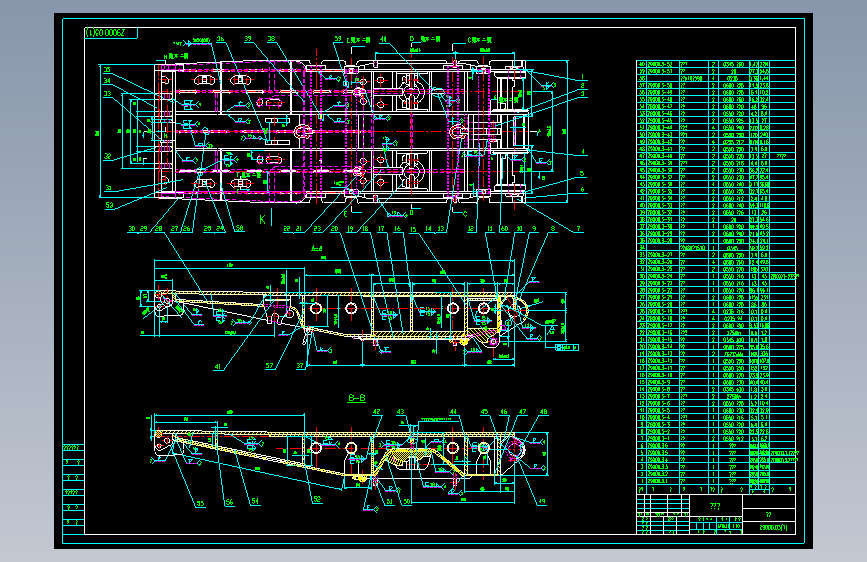The width and height of the screenshot is (867, 562).
Task: Click part callout number 57
Action: [269, 366]
